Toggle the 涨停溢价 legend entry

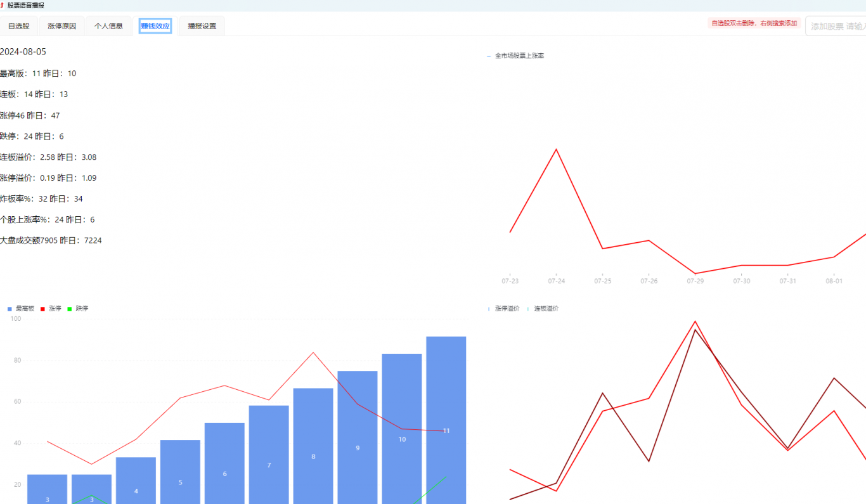click(x=503, y=309)
